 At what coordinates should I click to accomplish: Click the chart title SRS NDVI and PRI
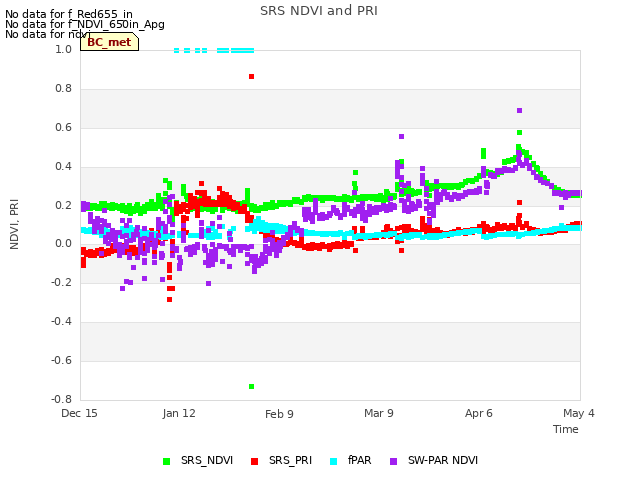coord(319,11)
